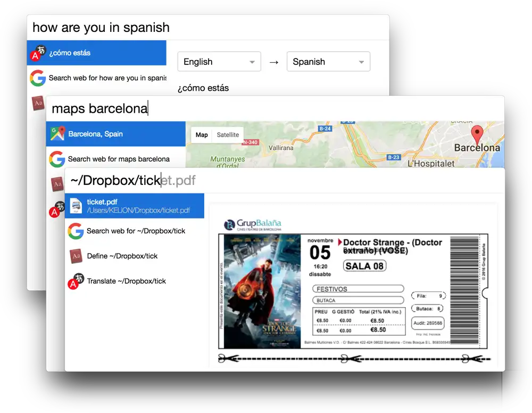Click the Vallirana label on the map
532x413 pixels.
coord(281,148)
